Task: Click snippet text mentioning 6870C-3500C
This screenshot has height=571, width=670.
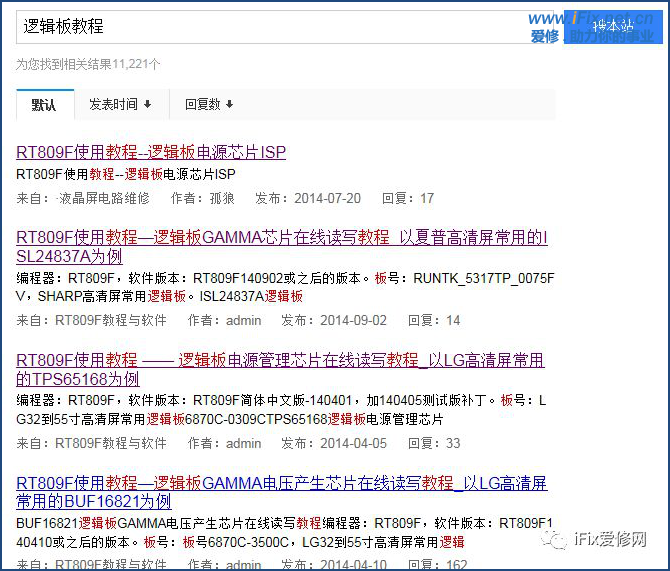Action: coord(285,532)
